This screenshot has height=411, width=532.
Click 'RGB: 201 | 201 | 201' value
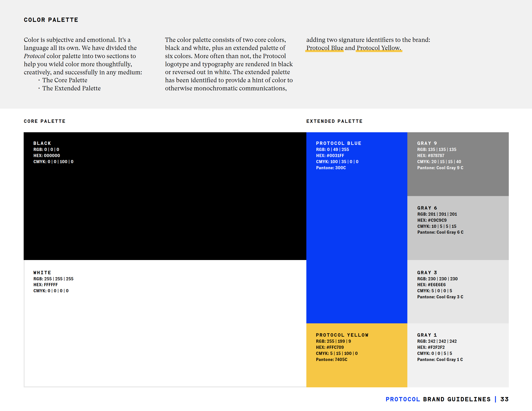[x=437, y=214]
